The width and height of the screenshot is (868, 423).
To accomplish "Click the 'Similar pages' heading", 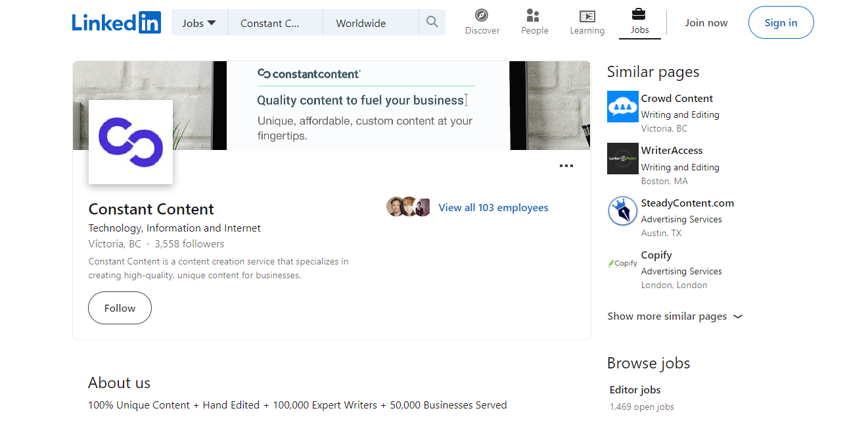I will point(653,72).
